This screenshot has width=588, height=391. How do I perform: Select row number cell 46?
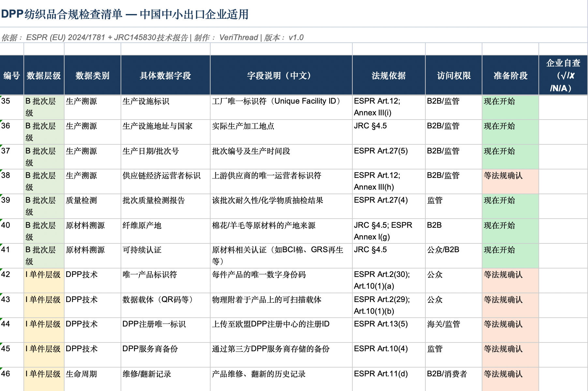point(12,379)
